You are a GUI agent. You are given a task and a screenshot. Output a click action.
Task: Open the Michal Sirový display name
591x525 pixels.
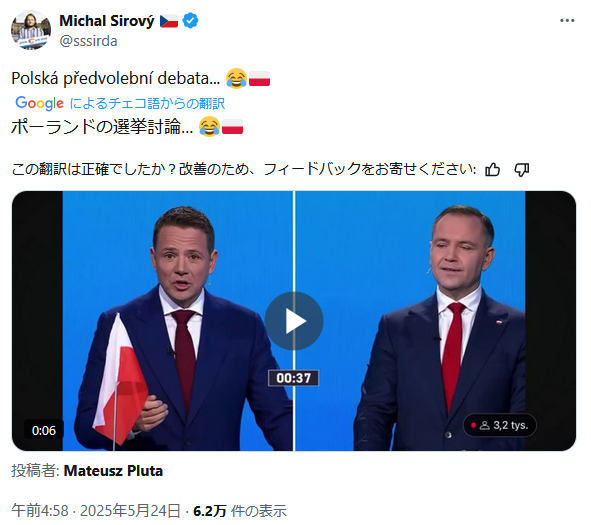[x=107, y=21]
